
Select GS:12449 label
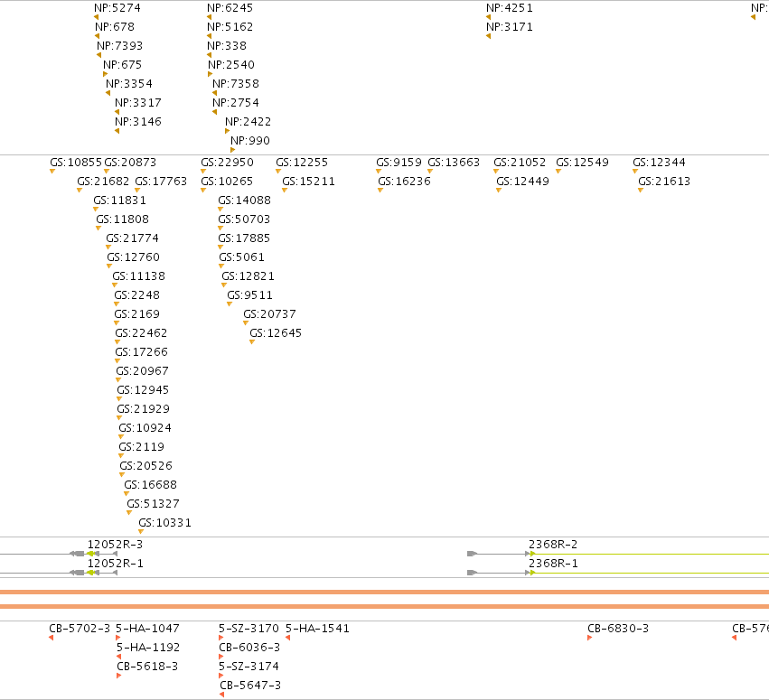[x=523, y=182]
